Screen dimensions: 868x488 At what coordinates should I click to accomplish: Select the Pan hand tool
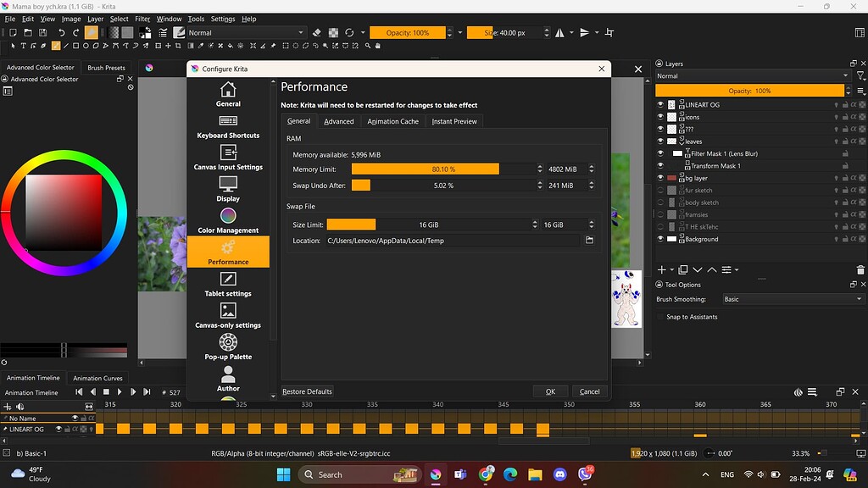378,46
